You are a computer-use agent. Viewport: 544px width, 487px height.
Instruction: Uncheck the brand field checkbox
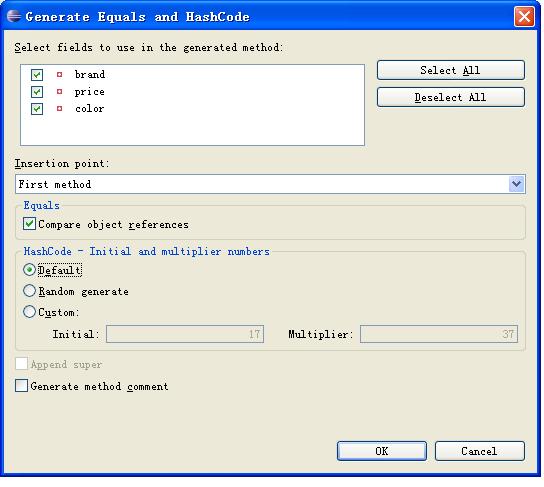coord(37,75)
